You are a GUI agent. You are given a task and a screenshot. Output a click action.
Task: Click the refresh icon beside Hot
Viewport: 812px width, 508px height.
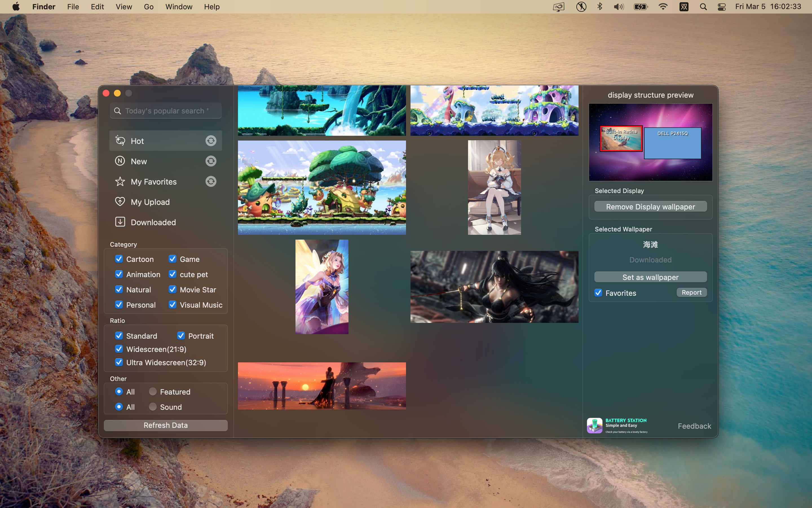211,141
